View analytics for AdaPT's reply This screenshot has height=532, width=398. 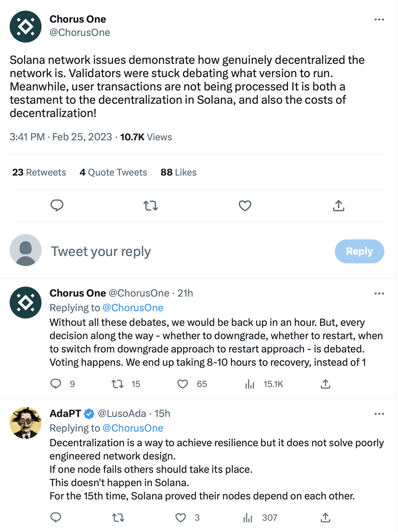248,518
